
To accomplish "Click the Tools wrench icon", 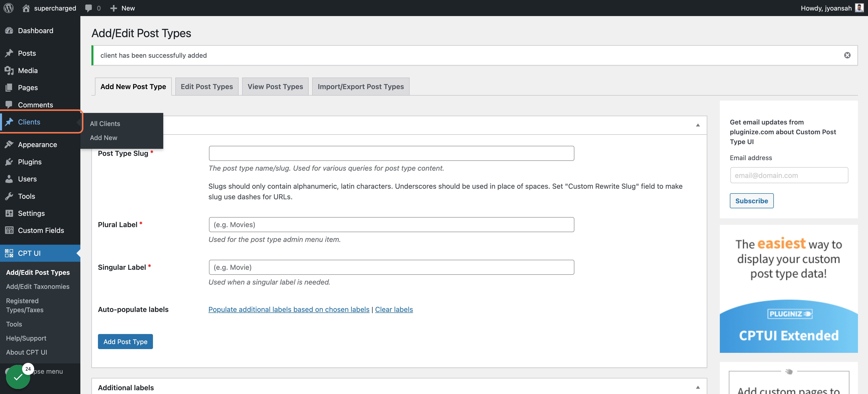I will (9, 196).
